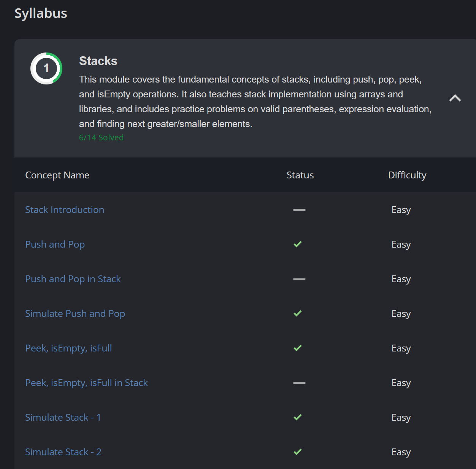Screen dimensions: 476x469
Task: Open the Push and Pop concept
Action: (55, 244)
